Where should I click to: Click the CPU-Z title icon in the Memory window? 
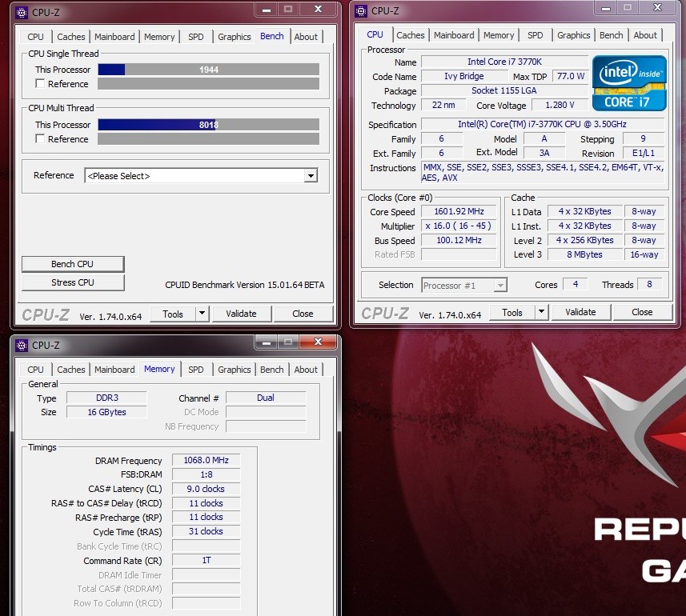tap(22, 346)
